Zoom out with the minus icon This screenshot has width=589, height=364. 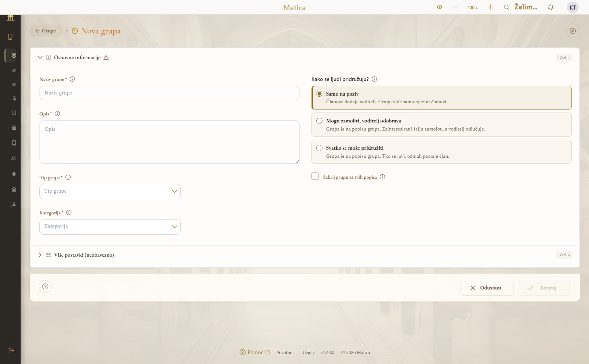click(x=455, y=7)
